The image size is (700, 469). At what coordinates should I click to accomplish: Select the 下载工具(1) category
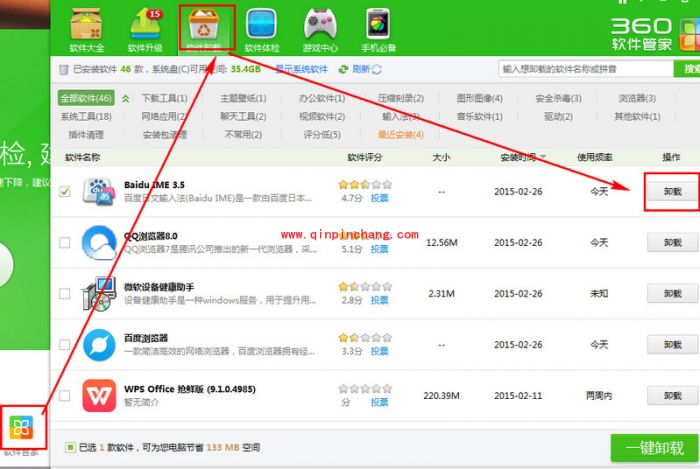pyautogui.click(x=164, y=98)
